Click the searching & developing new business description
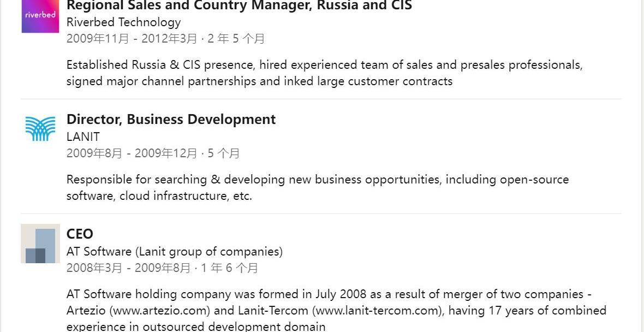 click(318, 187)
